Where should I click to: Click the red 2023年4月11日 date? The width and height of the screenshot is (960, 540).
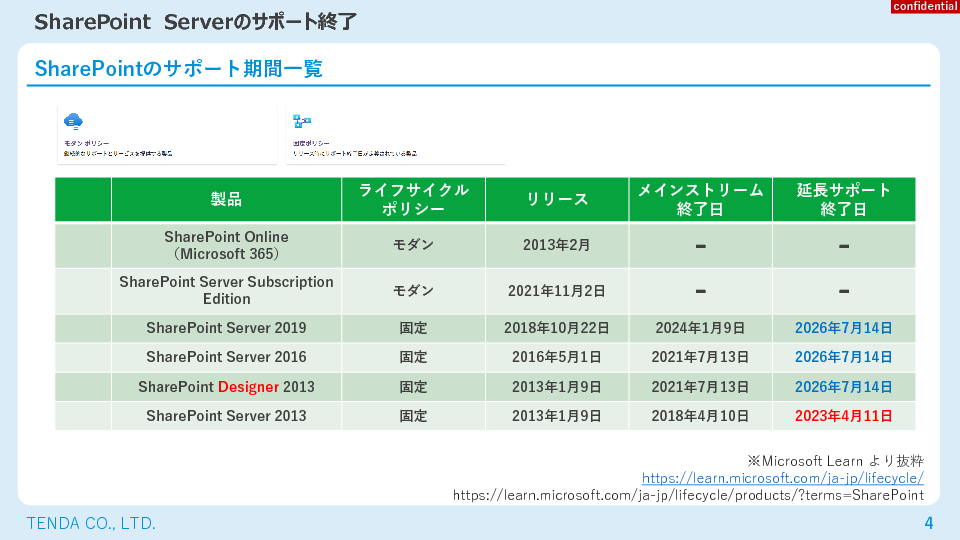[843, 416]
